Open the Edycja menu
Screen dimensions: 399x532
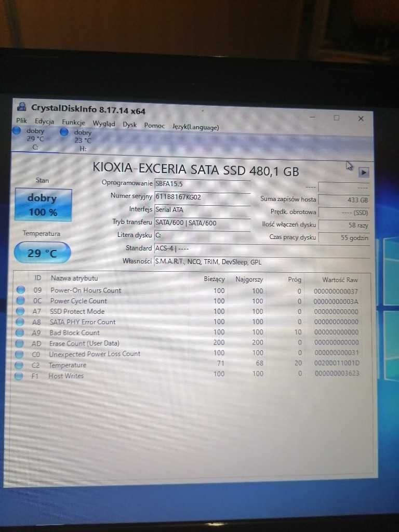coord(44,122)
